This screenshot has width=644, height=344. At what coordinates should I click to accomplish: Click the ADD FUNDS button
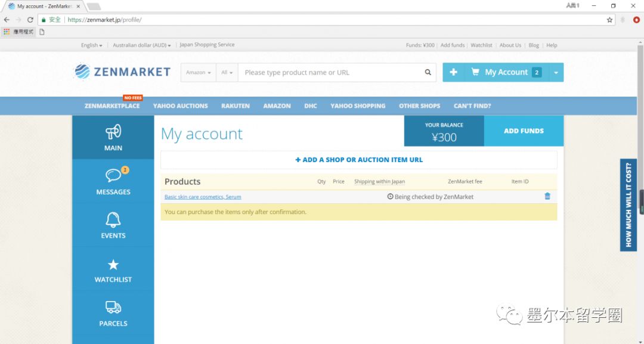click(524, 131)
